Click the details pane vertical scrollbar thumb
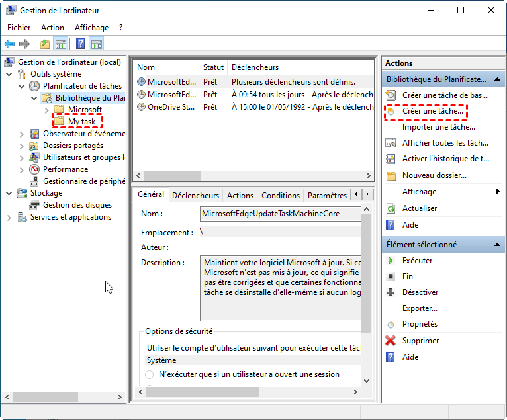 (366, 273)
